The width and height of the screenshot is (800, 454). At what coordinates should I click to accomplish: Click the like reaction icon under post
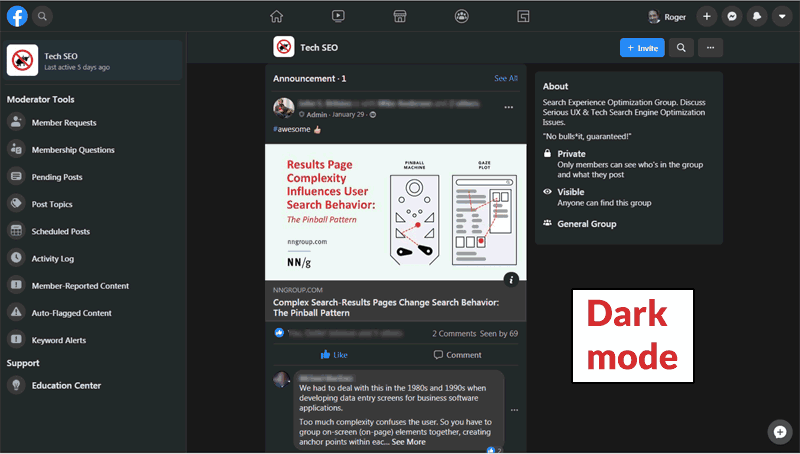click(x=279, y=333)
